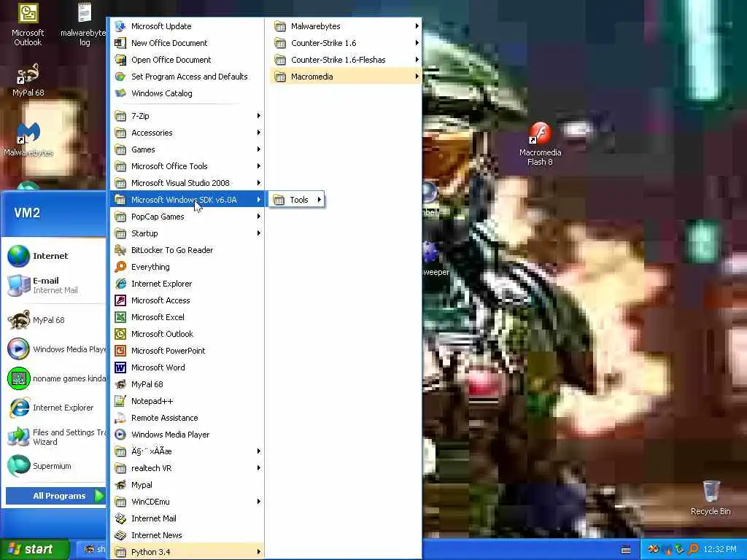Expand the Python 3.4 folder
This screenshot has width=747, height=560.
(187, 551)
